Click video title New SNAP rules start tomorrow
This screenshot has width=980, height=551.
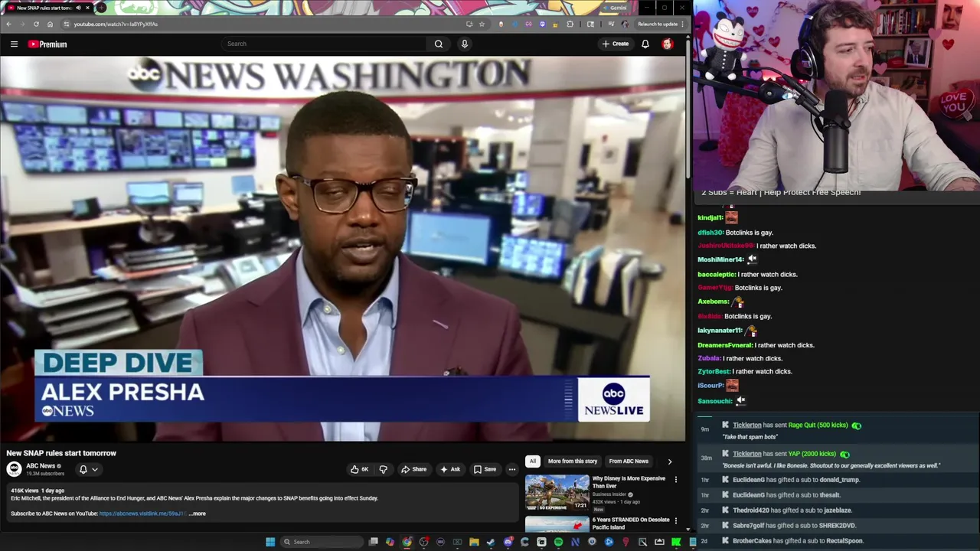61,453
